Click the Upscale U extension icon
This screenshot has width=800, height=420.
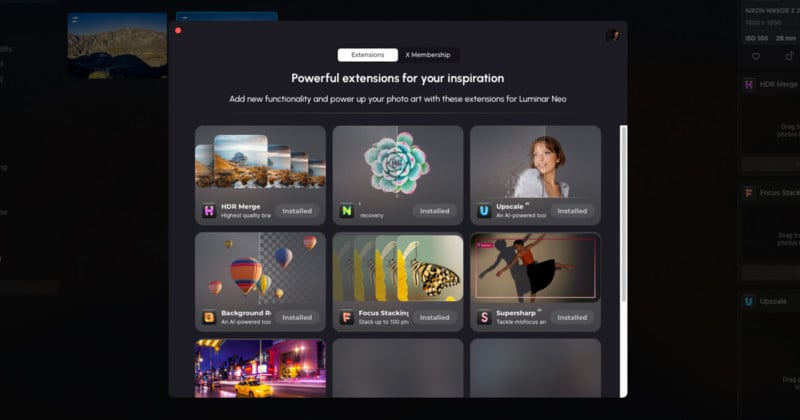(x=484, y=211)
